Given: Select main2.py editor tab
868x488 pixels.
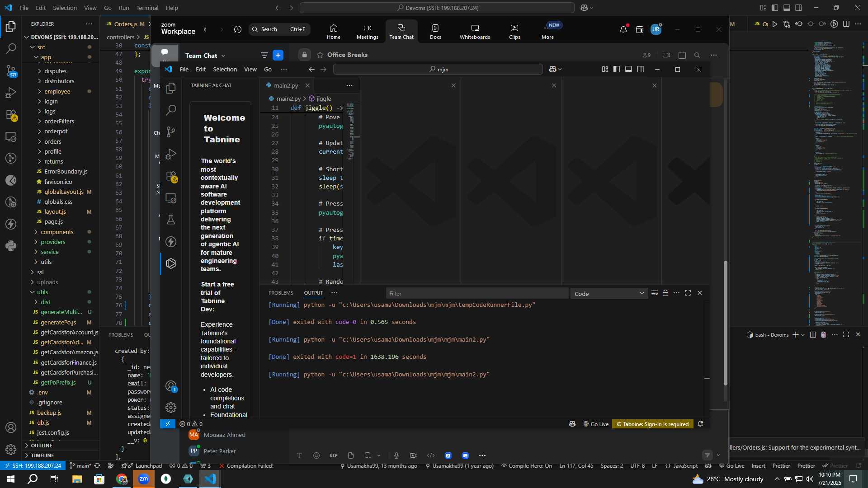Looking at the screenshot, I should tap(287, 85).
